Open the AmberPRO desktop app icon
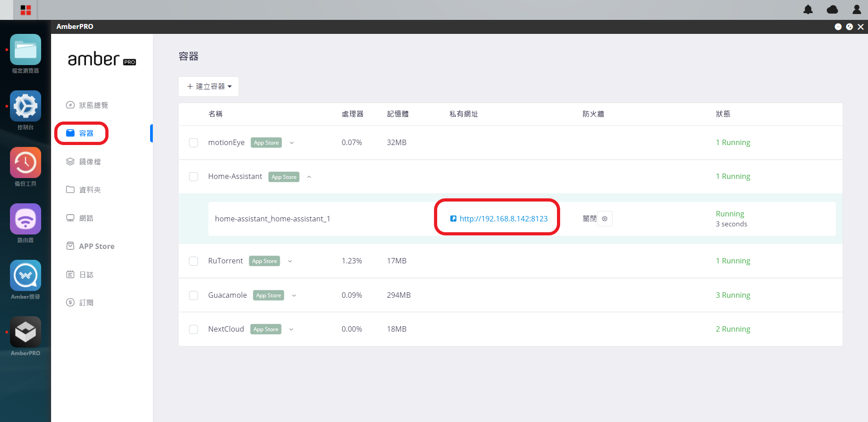This screenshot has width=868, height=422. [x=25, y=332]
